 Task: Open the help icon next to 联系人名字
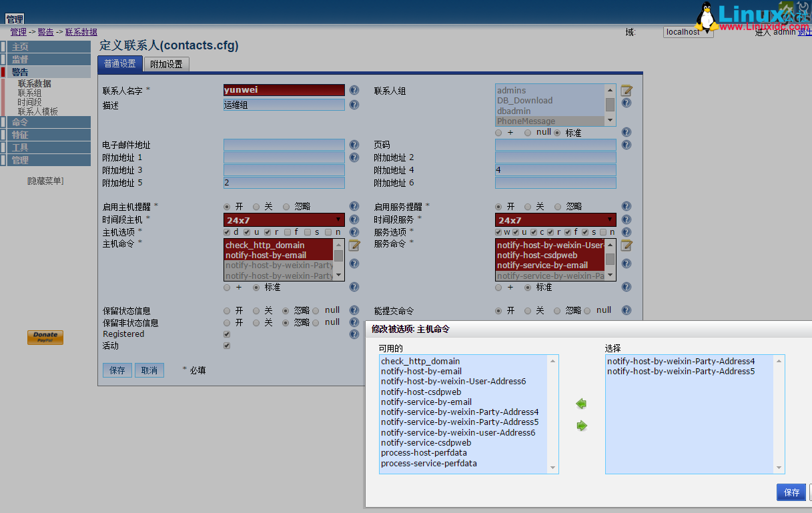pos(354,89)
